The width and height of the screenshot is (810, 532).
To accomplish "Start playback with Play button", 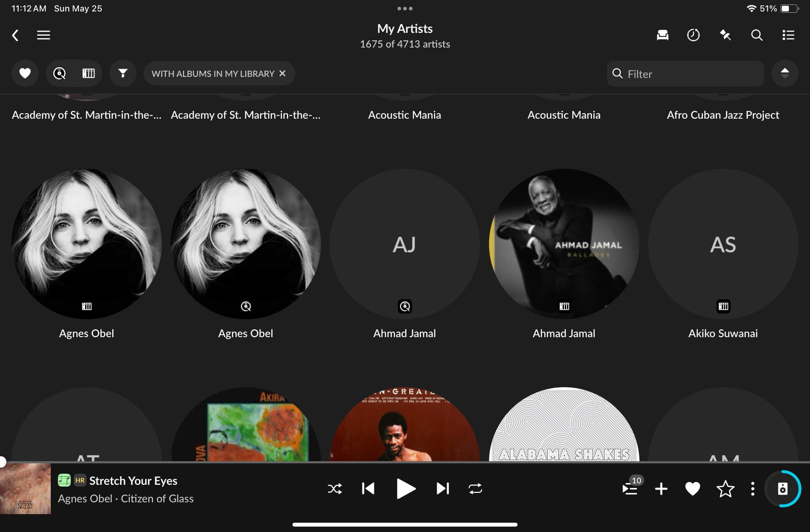I will (x=405, y=489).
